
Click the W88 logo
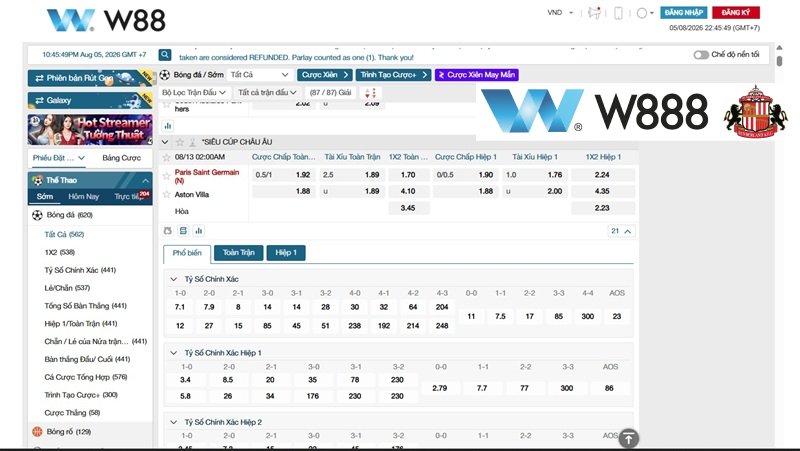coord(106,20)
